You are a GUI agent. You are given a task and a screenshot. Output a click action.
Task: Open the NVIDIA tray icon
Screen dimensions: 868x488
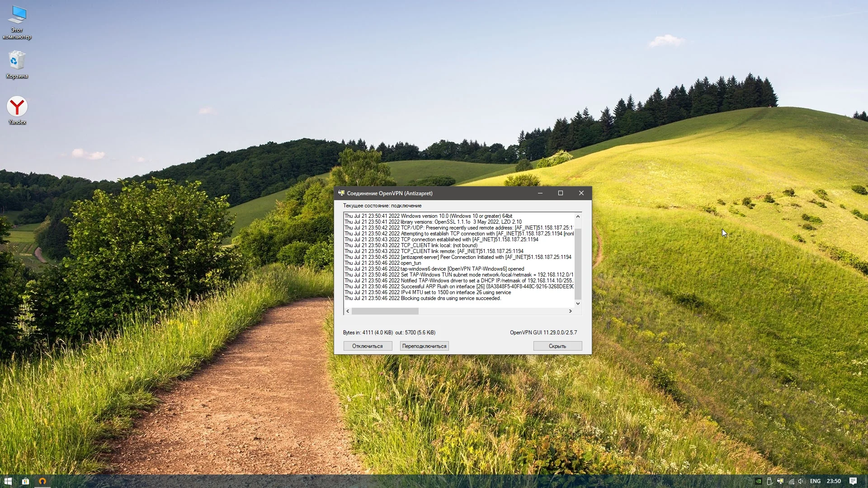point(759,481)
